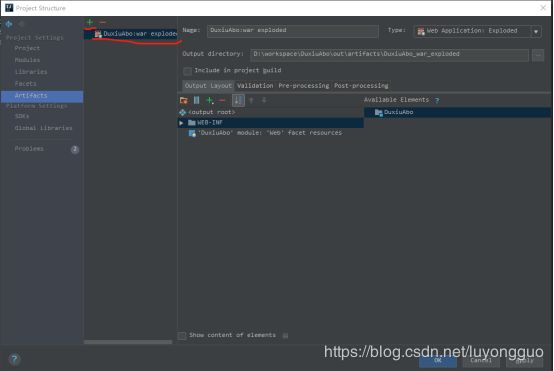Open the Available Elements help icon

437,100
